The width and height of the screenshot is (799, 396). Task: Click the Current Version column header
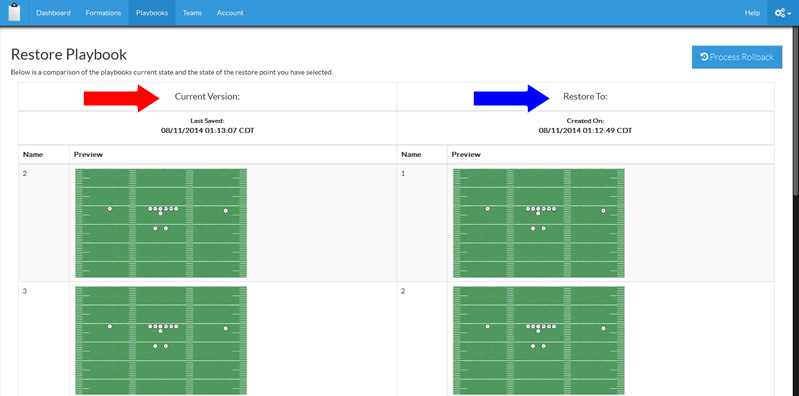point(207,96)
